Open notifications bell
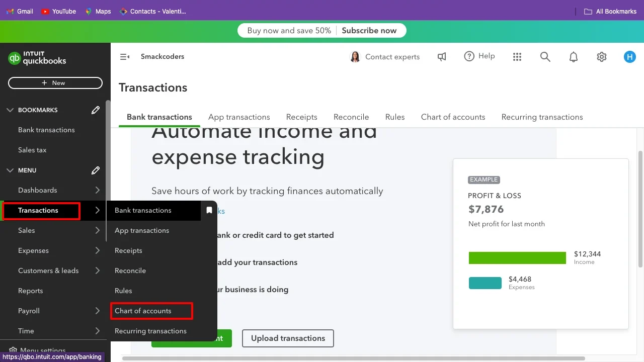This screenshot has width=644, height=362. pos(573,56)
